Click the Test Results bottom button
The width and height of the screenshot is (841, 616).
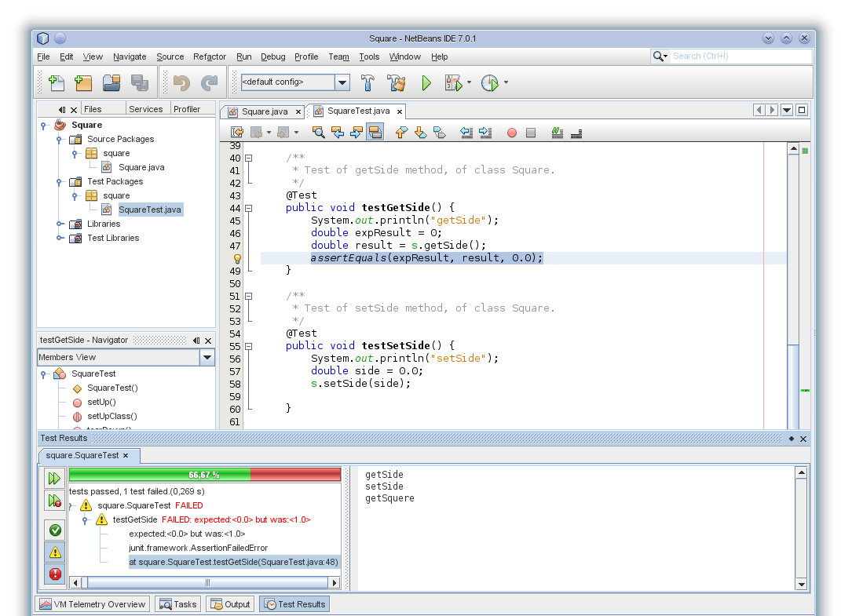pyautogui.click(x=295, y=604)
